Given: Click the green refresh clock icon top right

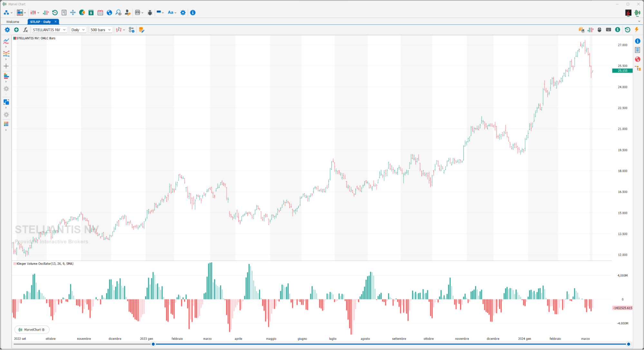Looking at the screenshot, I should (x=628, y=30).
